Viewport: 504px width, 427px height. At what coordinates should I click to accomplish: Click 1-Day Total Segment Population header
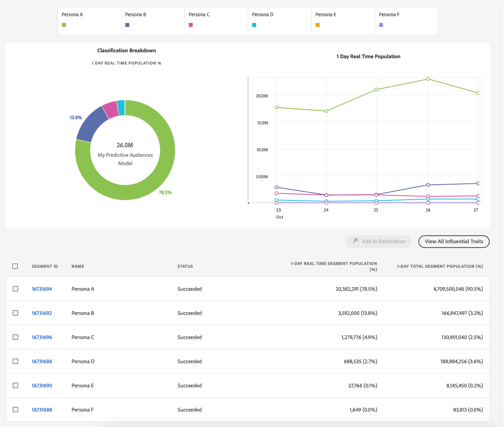(x=440, y=266)
